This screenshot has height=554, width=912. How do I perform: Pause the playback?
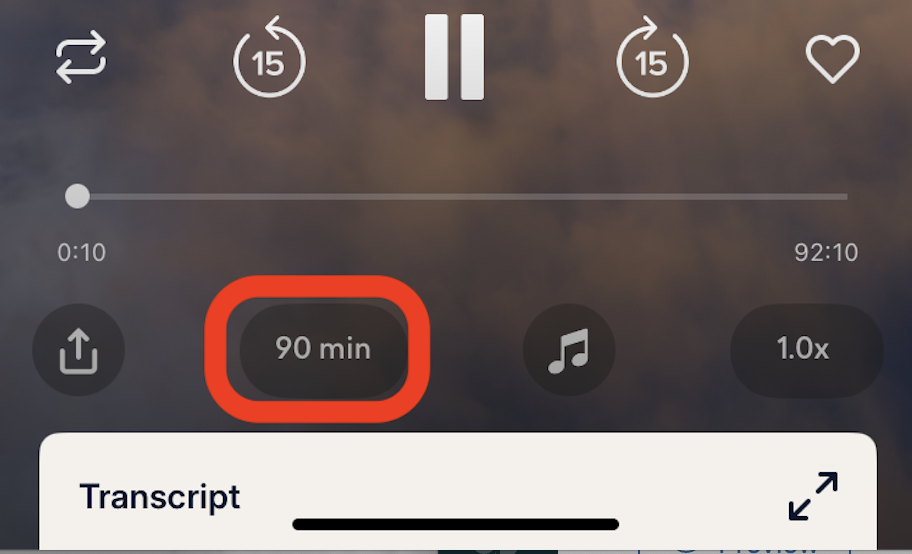(x=454, y=57)
